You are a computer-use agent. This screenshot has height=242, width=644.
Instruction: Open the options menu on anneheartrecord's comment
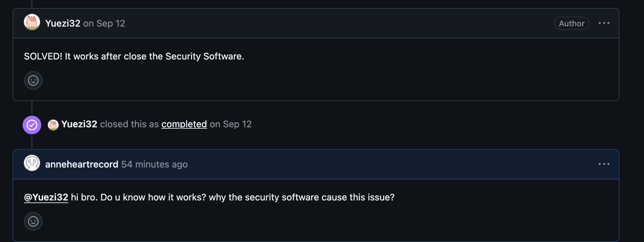pos(604,164)
